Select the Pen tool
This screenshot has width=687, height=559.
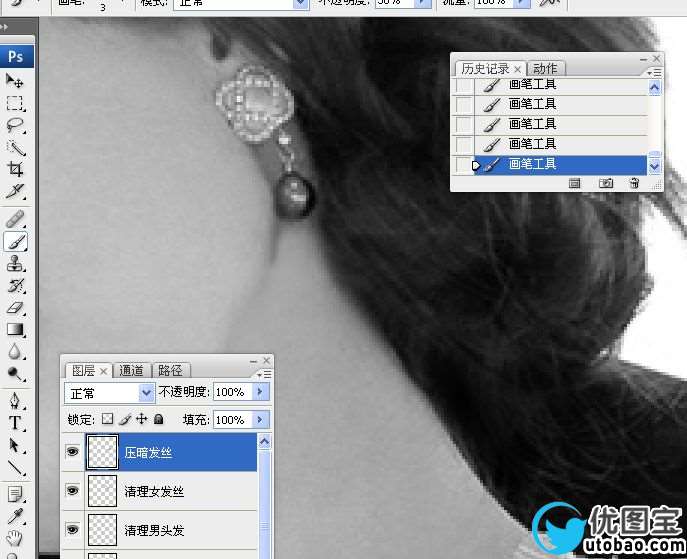pos(15,401)
